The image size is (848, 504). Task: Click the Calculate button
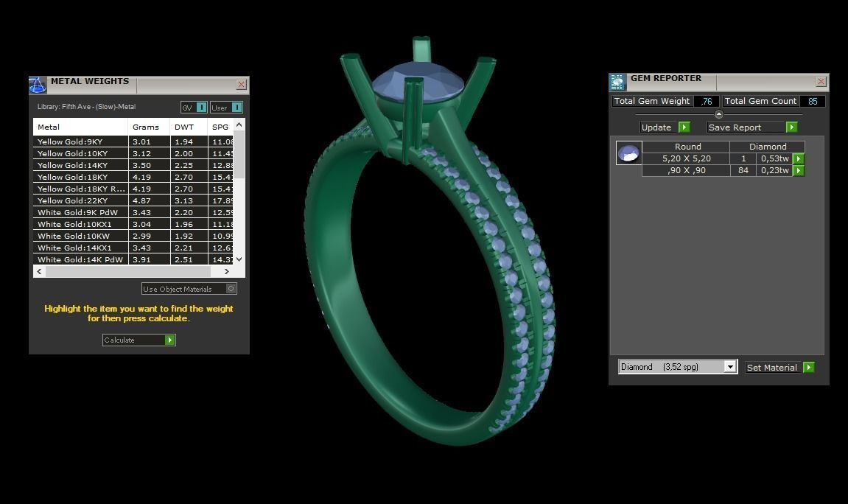pyautogui.click(x=139, y=340)
